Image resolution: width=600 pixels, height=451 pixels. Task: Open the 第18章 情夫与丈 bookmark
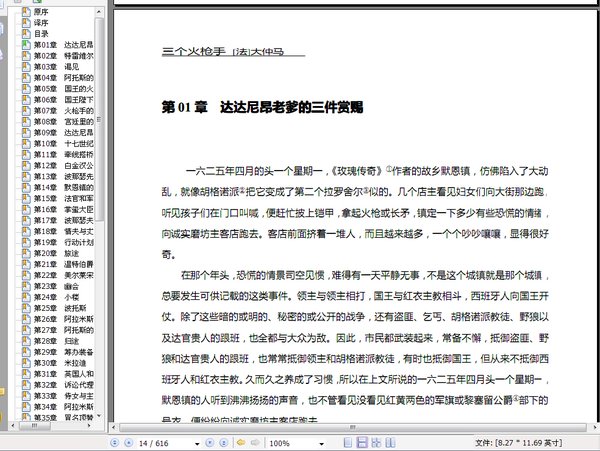pyautogui.click(x=63, y=231)
